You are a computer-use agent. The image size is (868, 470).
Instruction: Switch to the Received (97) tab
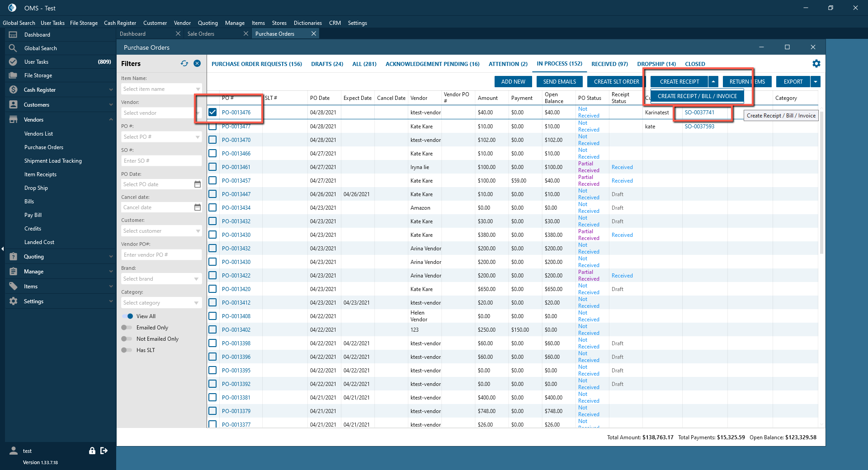[x=609, y=64]
